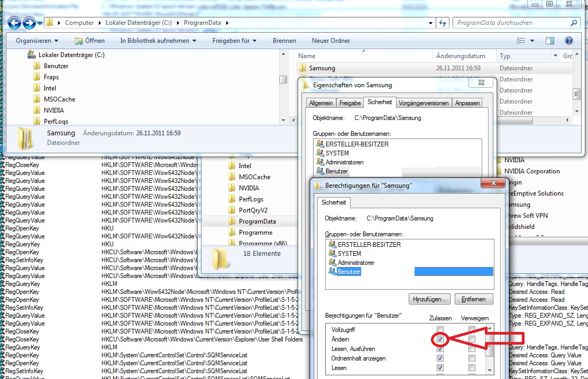Screen dimensions: 588x379
Task: Switch to the Freigabe tab
Action: [350, 103]
